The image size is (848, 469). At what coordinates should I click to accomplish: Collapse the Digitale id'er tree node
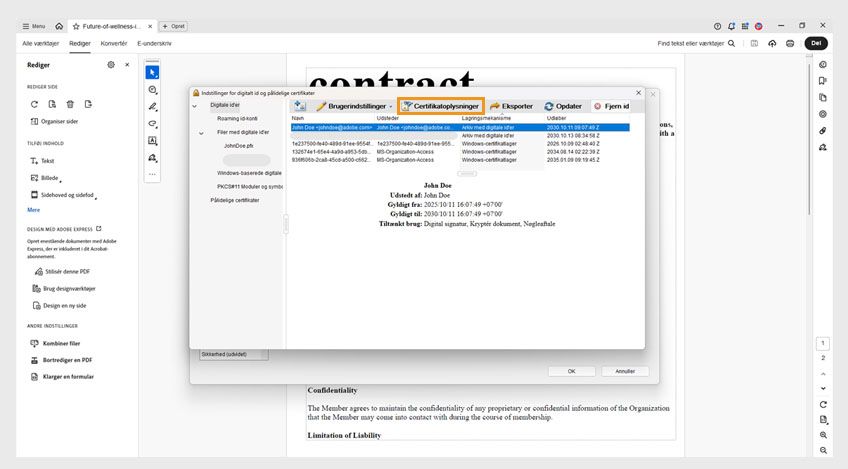195,106
